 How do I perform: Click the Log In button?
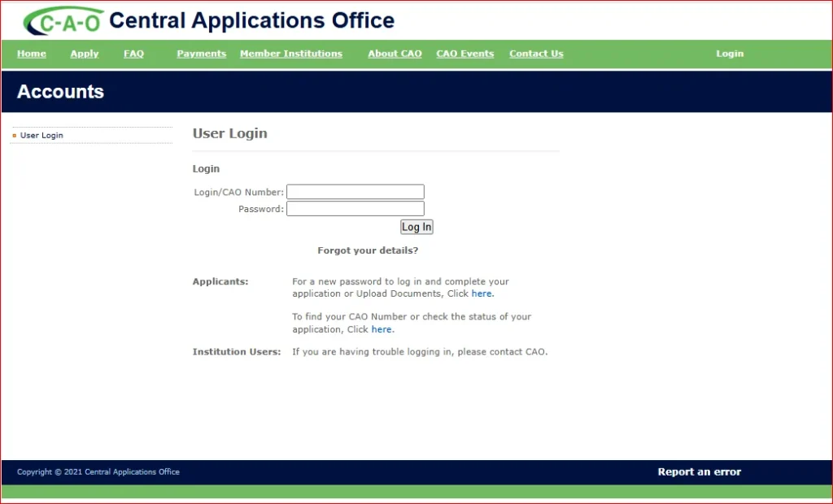pos(416,227)
